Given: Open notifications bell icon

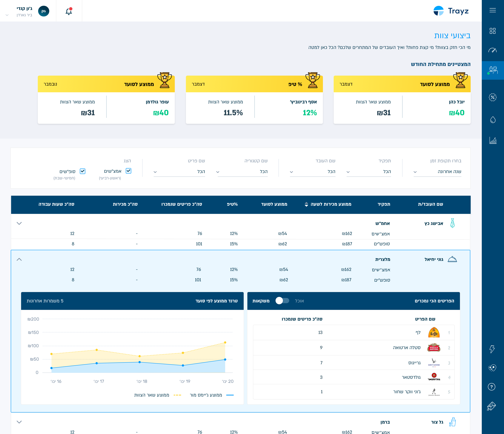Looking at the screenshot, I should click(x=69, y=11).
